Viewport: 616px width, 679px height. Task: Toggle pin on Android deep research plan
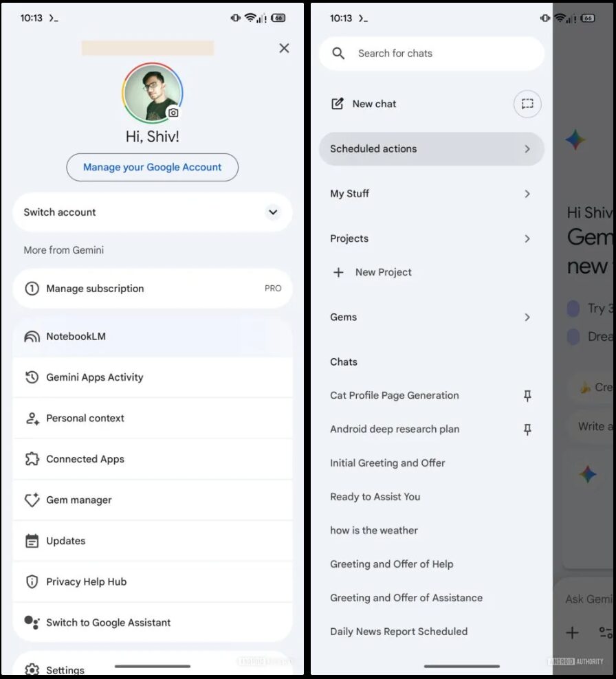coord(527,430)
